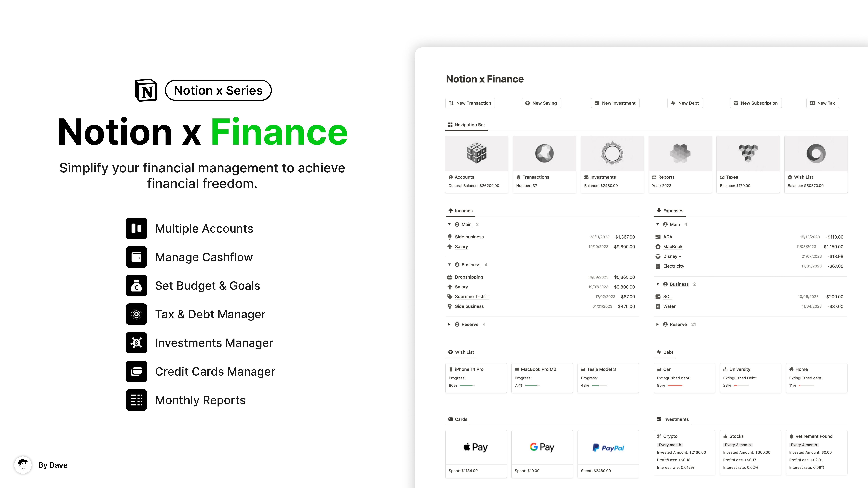Collapse the Business group under Expenses
Viewport: 868px width, 488px height.
pyautogui.click(x=657, y=284)
